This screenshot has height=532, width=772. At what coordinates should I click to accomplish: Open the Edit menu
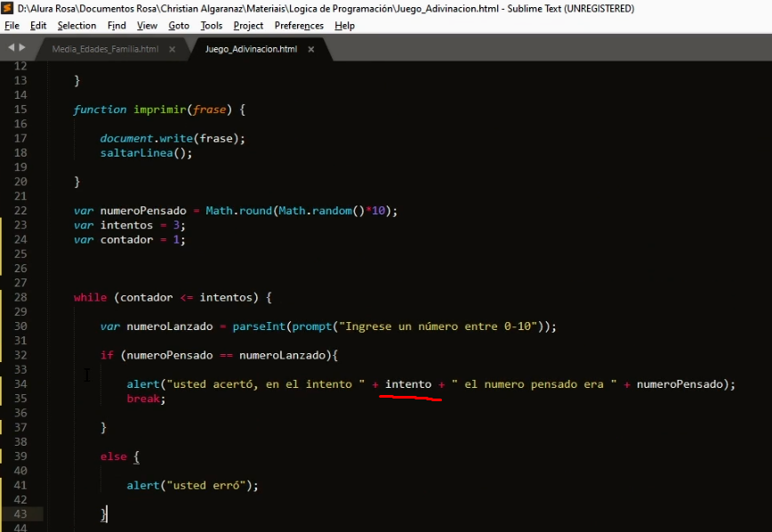coord(38,26)
